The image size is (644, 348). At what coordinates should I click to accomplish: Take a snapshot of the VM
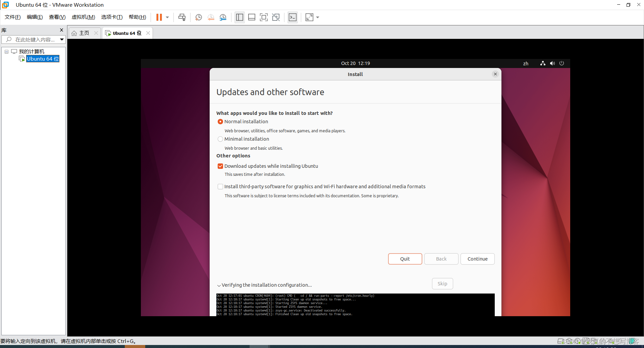tap(199, 17)
